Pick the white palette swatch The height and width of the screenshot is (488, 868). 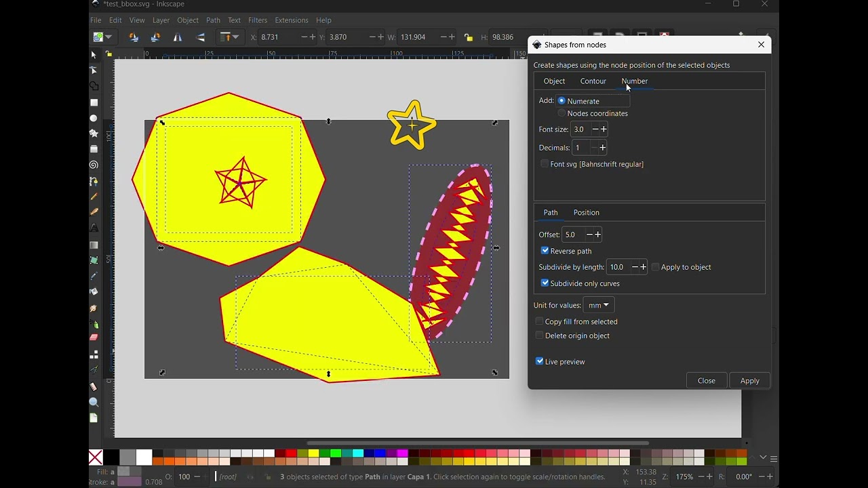pyautogui.click(x=144, y=457)
